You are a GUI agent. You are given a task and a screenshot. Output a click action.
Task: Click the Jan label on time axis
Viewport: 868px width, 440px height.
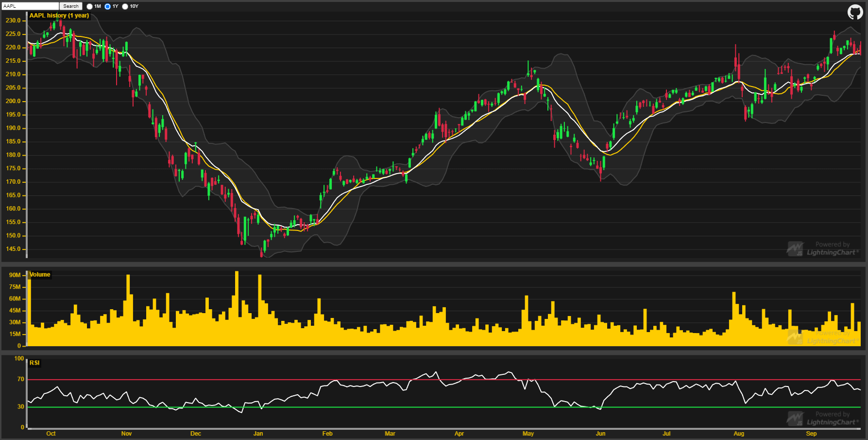(x=258, y=434)
